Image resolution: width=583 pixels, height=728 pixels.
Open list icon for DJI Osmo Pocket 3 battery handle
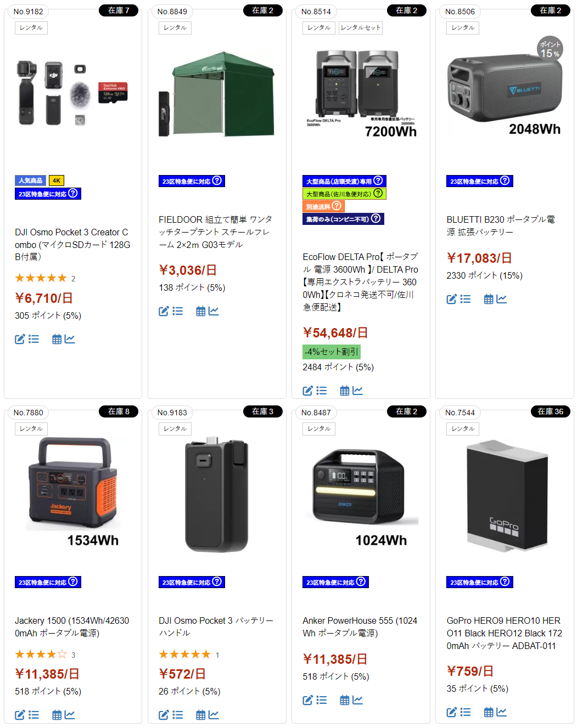coord(178,715)
